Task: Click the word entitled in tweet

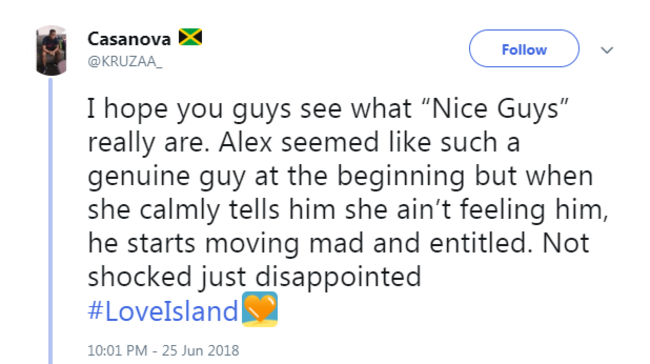Action: pos(481,243)
